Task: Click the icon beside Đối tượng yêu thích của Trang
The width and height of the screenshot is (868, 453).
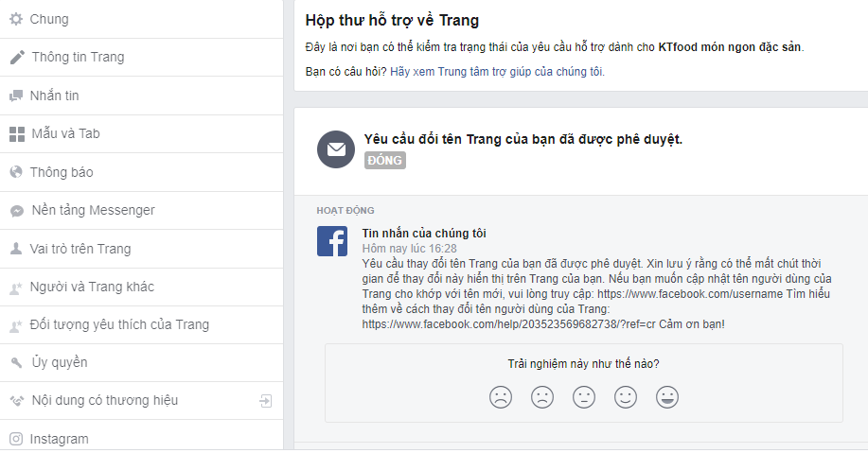Action: [16, 325]
